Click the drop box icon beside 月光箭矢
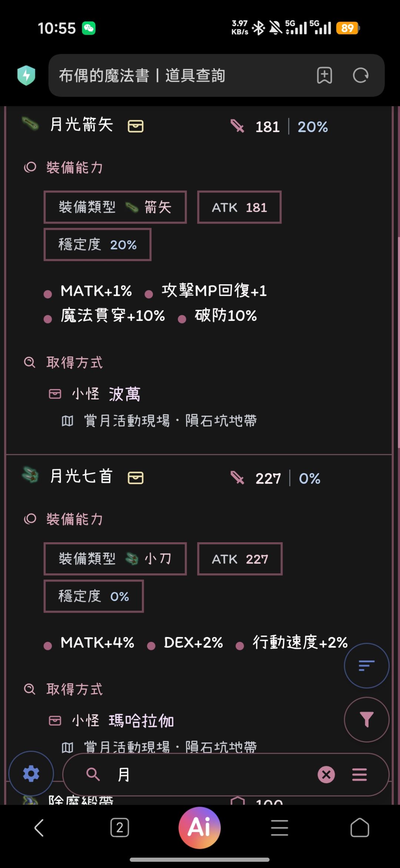 tap(136, 126)
